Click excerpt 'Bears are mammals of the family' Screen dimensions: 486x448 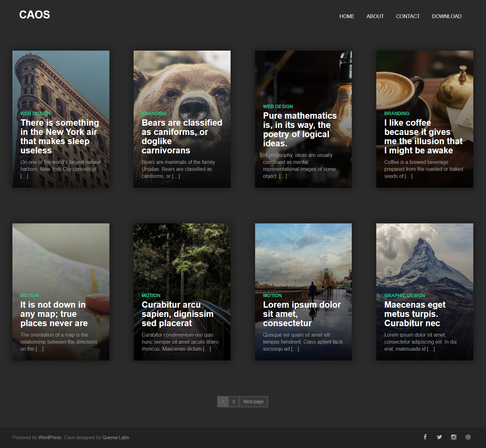click(x=178, y=169)
